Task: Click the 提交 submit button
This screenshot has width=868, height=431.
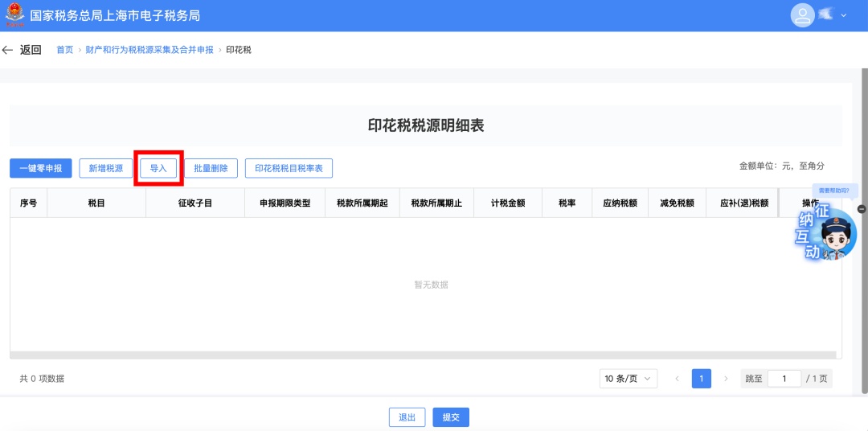Action: click(x=450, y=417)
